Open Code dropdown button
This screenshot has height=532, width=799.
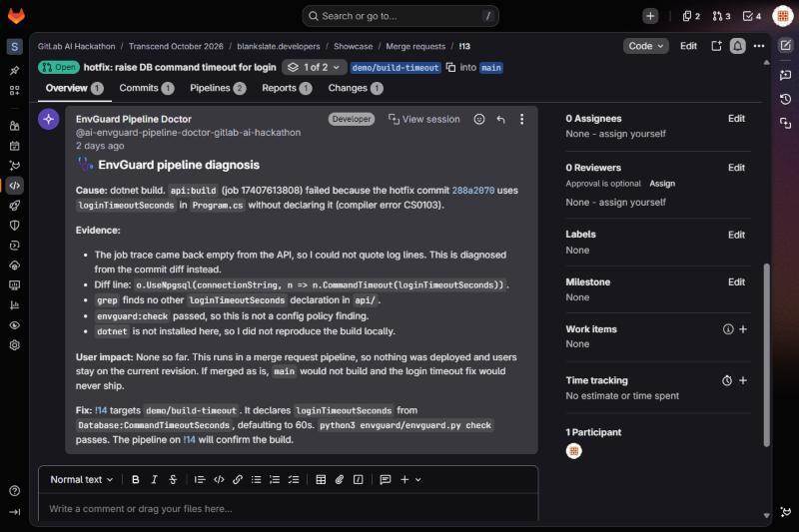coord(645,46)
